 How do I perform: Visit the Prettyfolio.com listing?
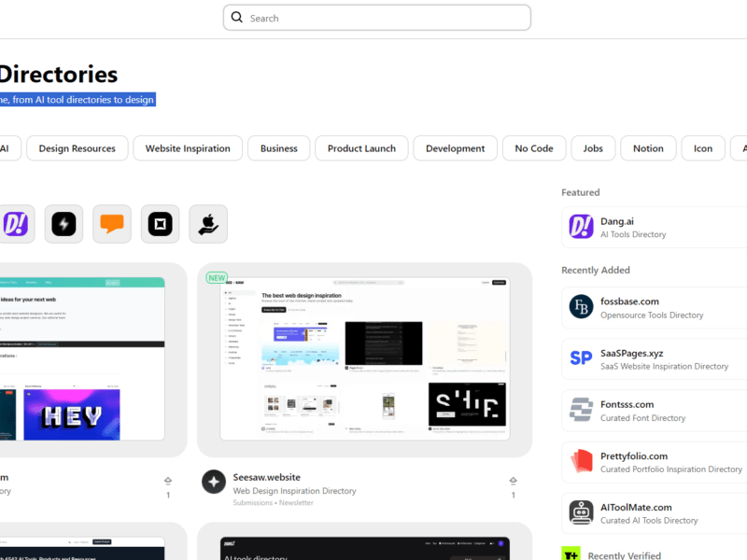[x=635, y=456]
